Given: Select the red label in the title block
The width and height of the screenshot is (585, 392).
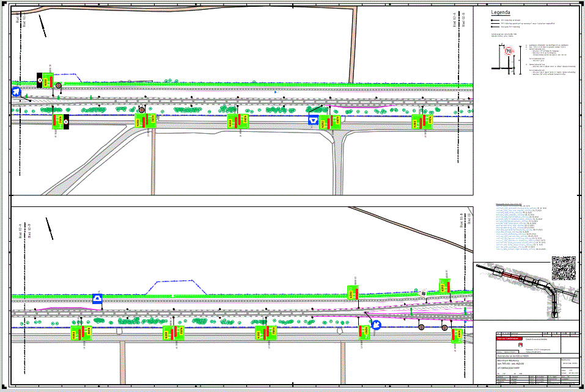Looking at the screenshot, I should coord(510,337).
